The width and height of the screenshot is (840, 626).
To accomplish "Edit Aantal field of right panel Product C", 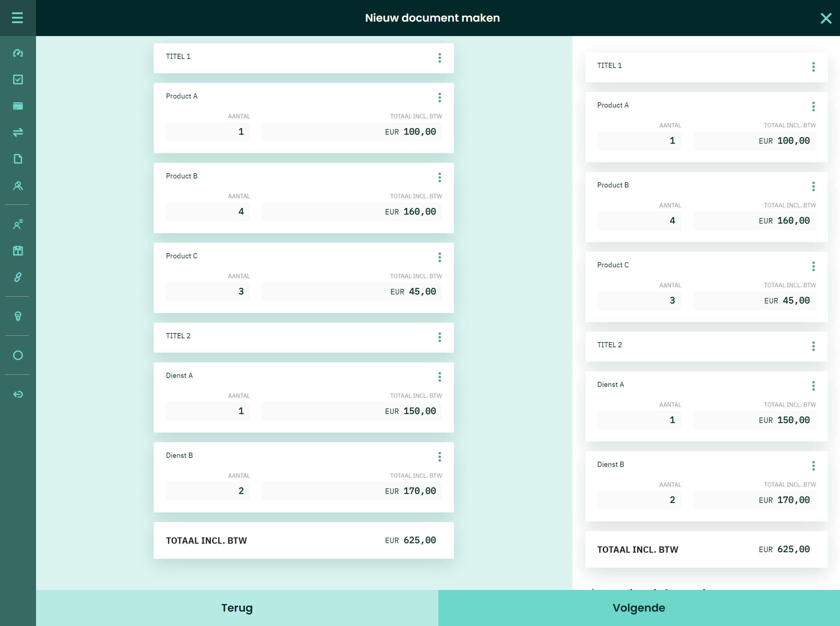I will (x=639, y=300).
